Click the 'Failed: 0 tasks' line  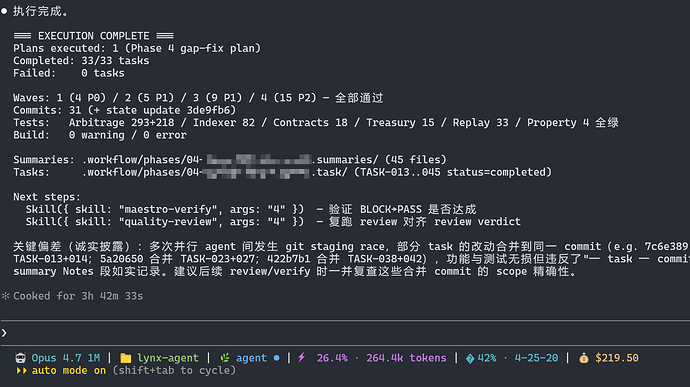69,73
